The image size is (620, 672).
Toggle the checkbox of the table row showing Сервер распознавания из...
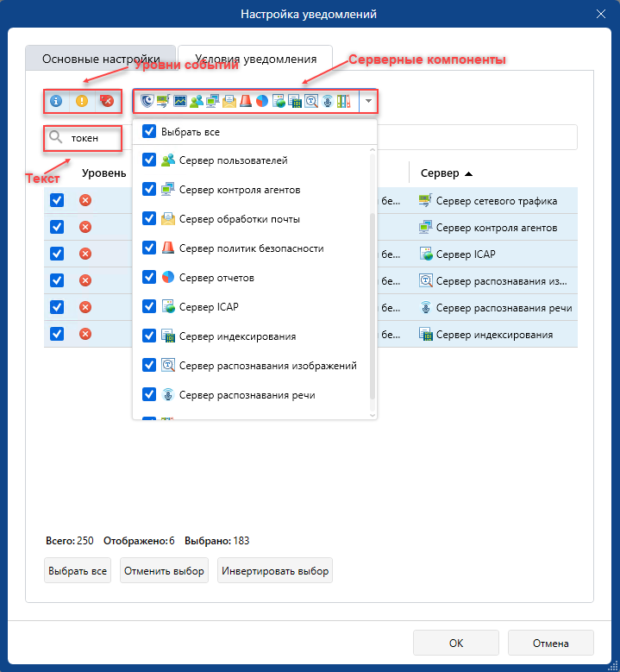tap(57, 280)
